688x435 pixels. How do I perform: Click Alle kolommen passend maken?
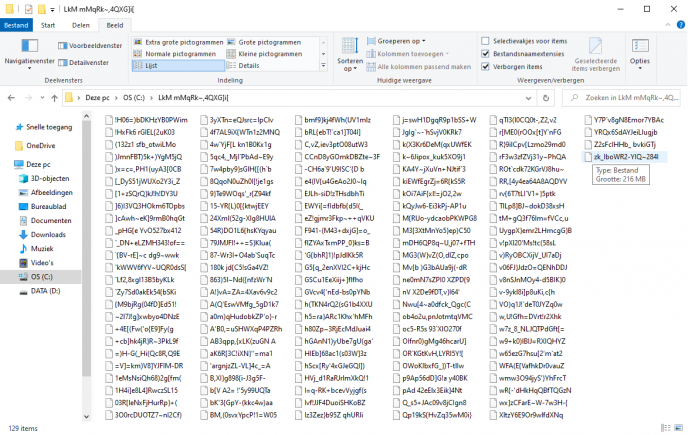tap(419, 67)
